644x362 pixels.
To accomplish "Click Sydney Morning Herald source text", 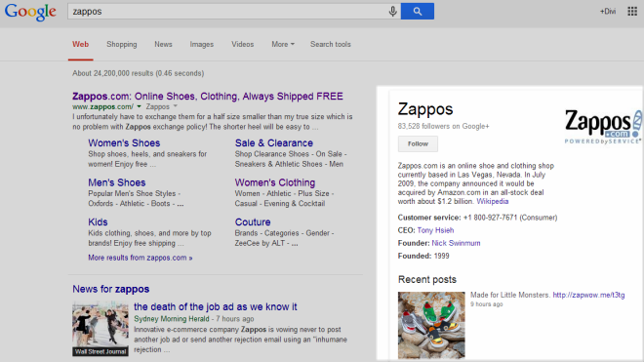I will [172, 319].
